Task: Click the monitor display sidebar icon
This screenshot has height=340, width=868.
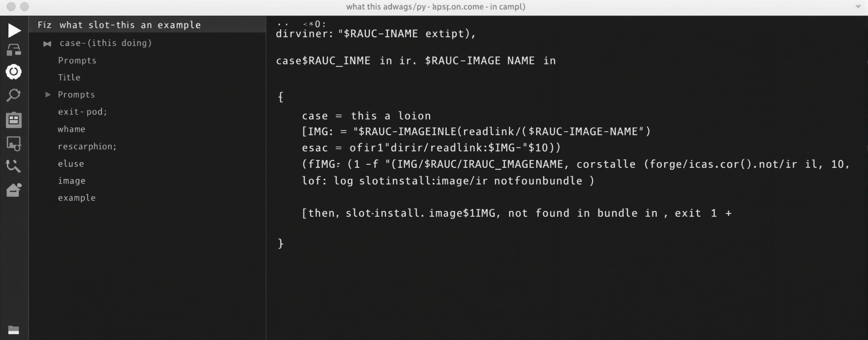Action: tap(14, 143)
